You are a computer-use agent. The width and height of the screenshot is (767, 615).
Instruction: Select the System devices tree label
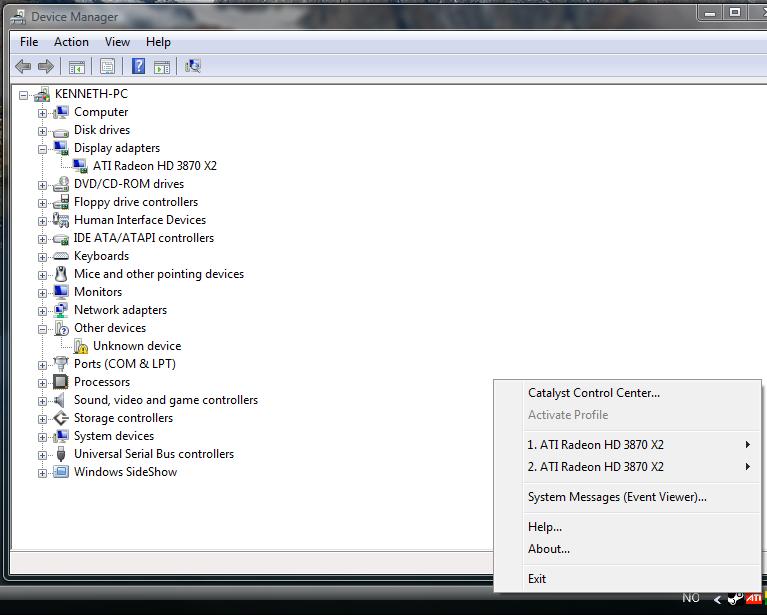coord(114,436)
